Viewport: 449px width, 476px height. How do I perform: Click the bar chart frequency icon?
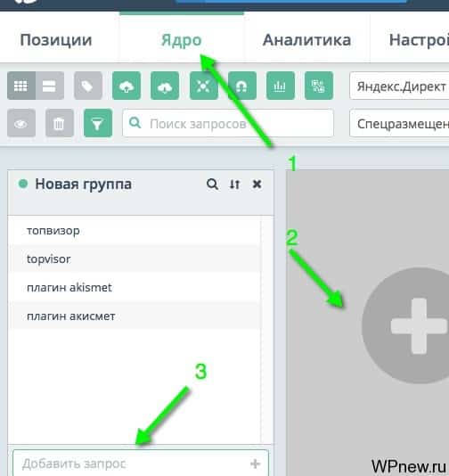281,86
